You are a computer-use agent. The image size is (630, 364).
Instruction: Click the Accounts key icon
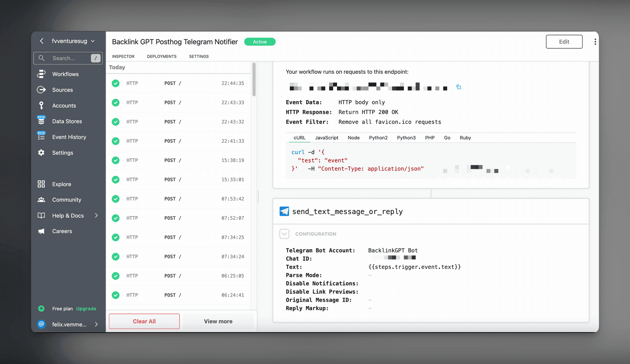pyautogui.click(x=41, y=106)
